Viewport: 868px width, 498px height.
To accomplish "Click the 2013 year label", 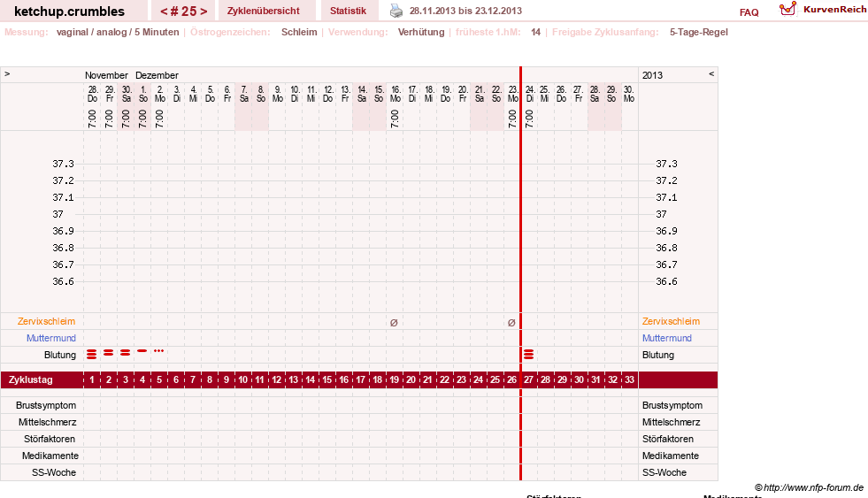I will tap(652, 75).
